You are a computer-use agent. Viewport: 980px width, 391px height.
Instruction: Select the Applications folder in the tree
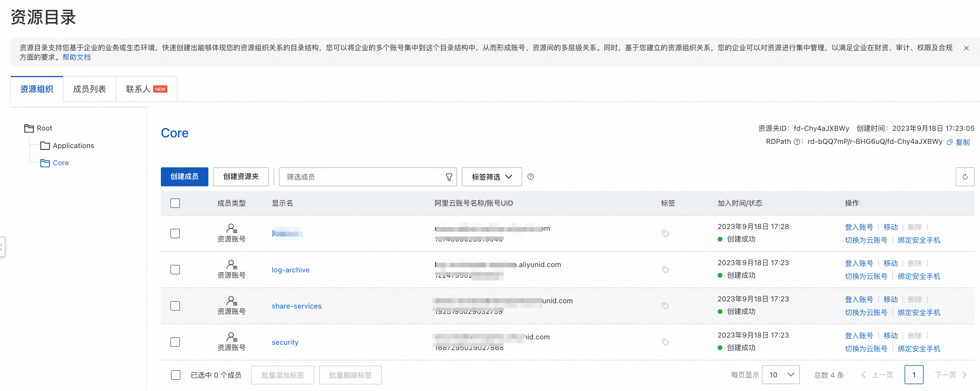(73, 146)
